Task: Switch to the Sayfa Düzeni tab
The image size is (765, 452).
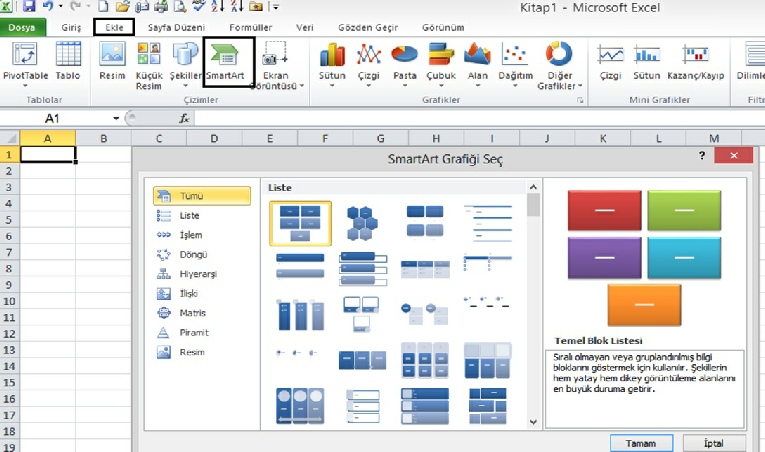Action: pos(176,27)
